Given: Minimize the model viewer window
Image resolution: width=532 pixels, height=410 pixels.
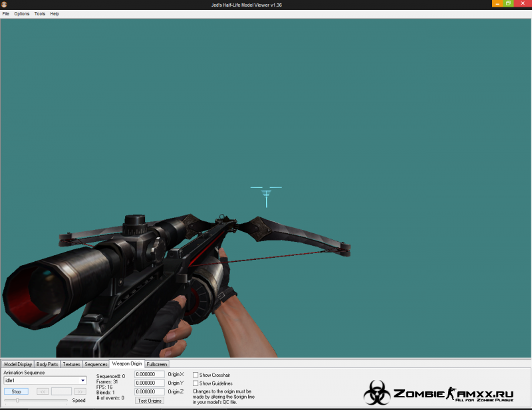Looking at the screenshot, I should [497, 3].
